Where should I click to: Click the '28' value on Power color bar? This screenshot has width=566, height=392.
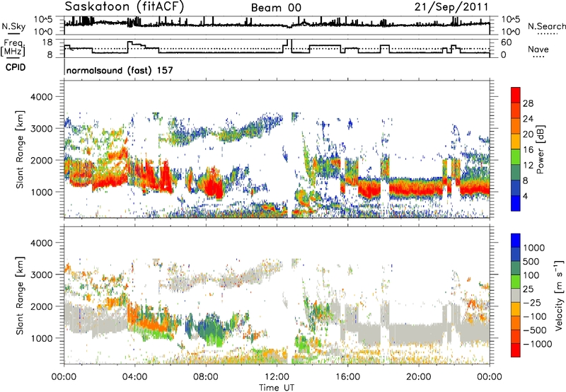(528, 103)
